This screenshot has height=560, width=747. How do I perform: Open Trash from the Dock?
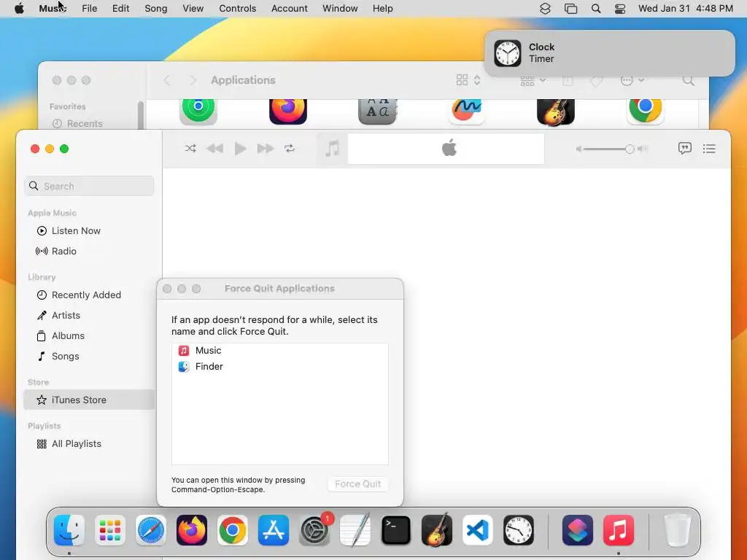pyautogui.click(x=677, y=530)
